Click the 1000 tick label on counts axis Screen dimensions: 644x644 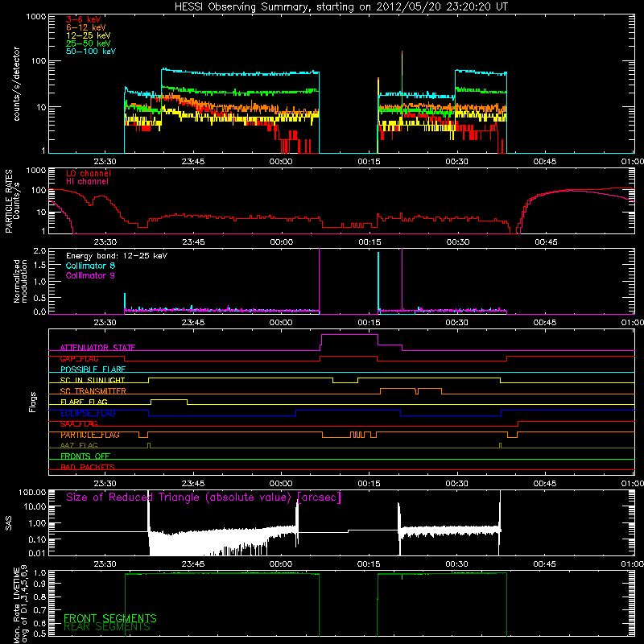(x=35, y=17)
